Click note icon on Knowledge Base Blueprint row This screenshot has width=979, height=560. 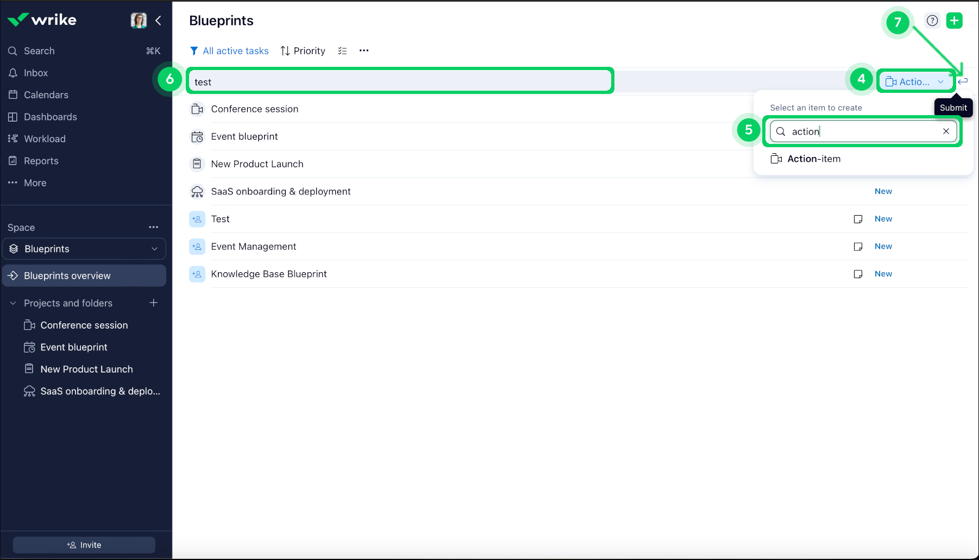858,274
